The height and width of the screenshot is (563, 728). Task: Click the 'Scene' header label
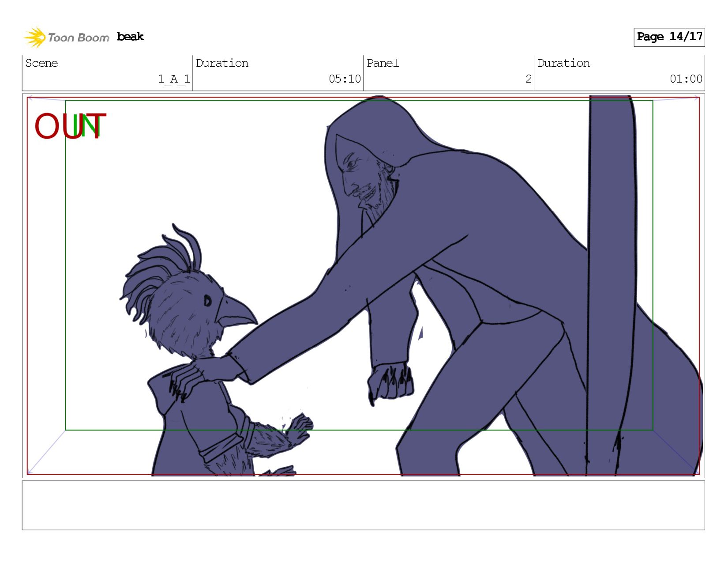(x=41, y=63)
